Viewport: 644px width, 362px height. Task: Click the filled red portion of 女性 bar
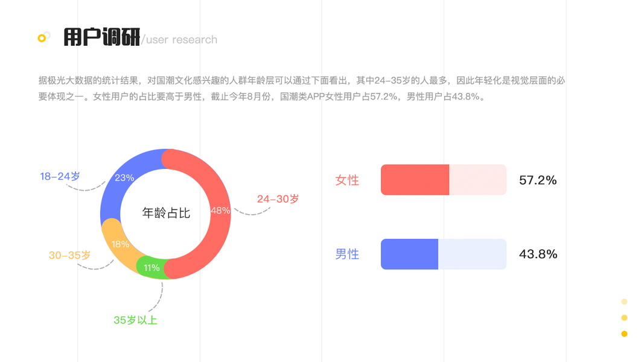pyautogui.click(x=415, y=180)
